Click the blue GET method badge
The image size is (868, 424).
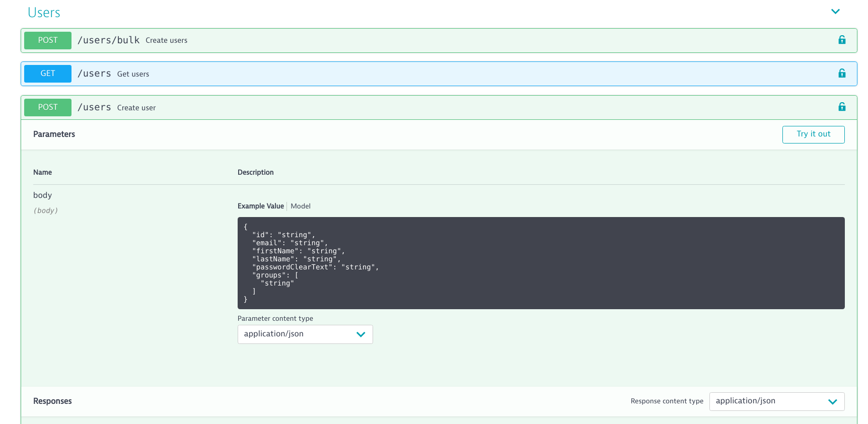pyautogui.click(x=48, y=74)
